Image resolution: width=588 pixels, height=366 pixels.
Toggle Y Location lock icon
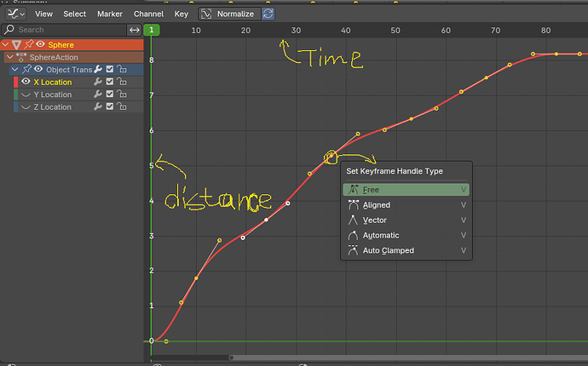coord(122,94)
